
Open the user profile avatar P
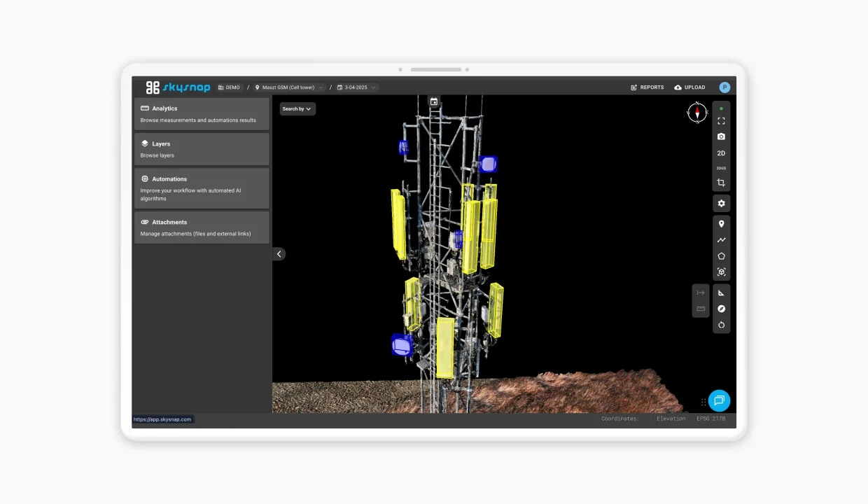(x=724, y=87)
